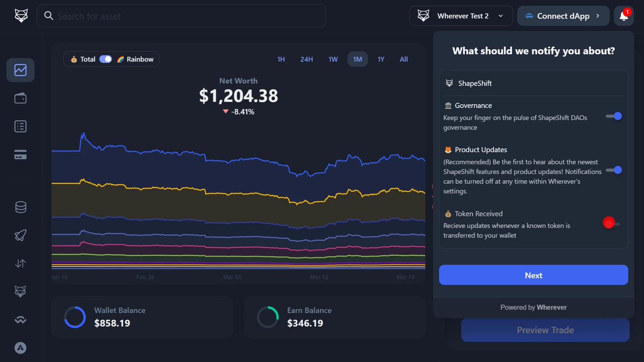
Task: Open the transaction list icon in sidebar
Action: 20,127
